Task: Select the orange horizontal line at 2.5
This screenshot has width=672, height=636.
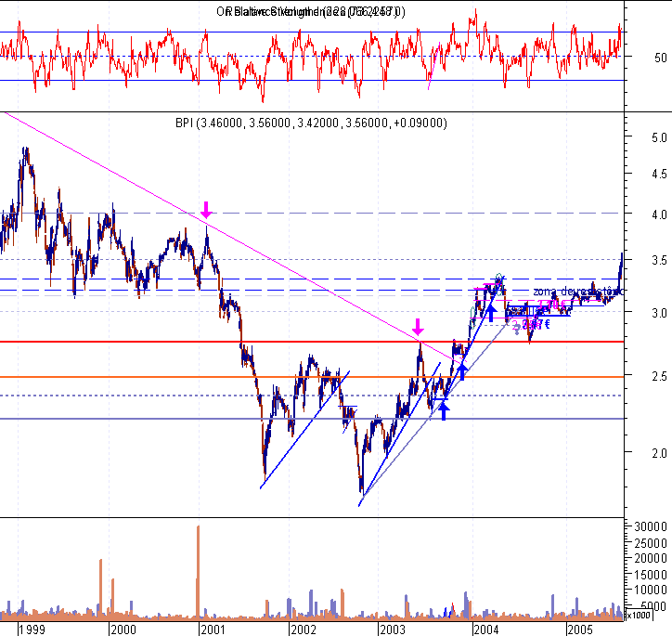Action: [x=312, y=377]
